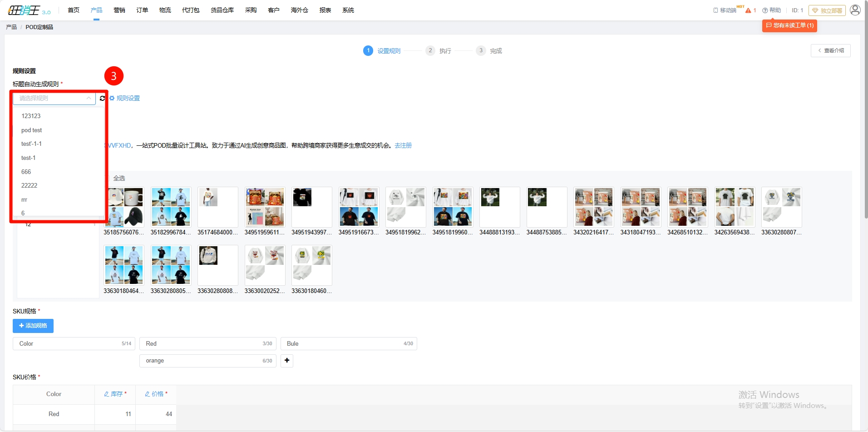Choose '22222' option in rule dropdown
The height and width of the screenshot is (432, 868).
coord(30,186)
